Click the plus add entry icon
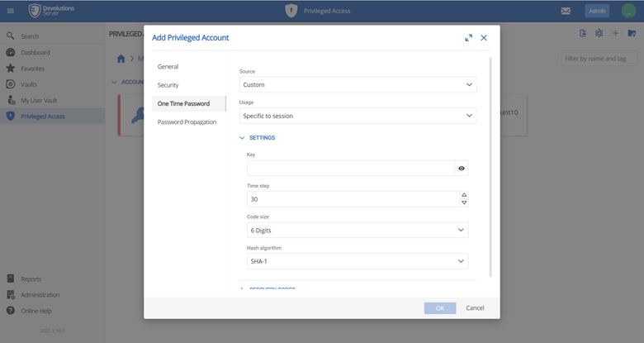The width and height of the screenshot is (644, 343). pos(615,34)
